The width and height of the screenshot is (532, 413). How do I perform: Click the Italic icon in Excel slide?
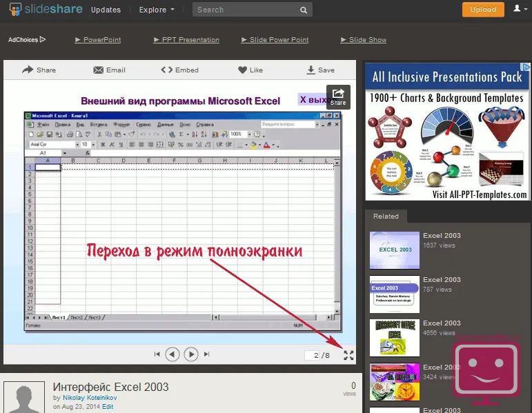[x=112, y=145]
